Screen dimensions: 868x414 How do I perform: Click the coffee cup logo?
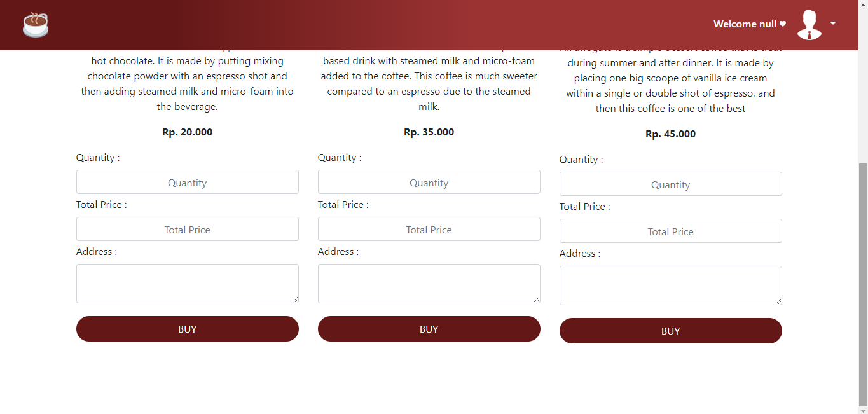(36, 25)
